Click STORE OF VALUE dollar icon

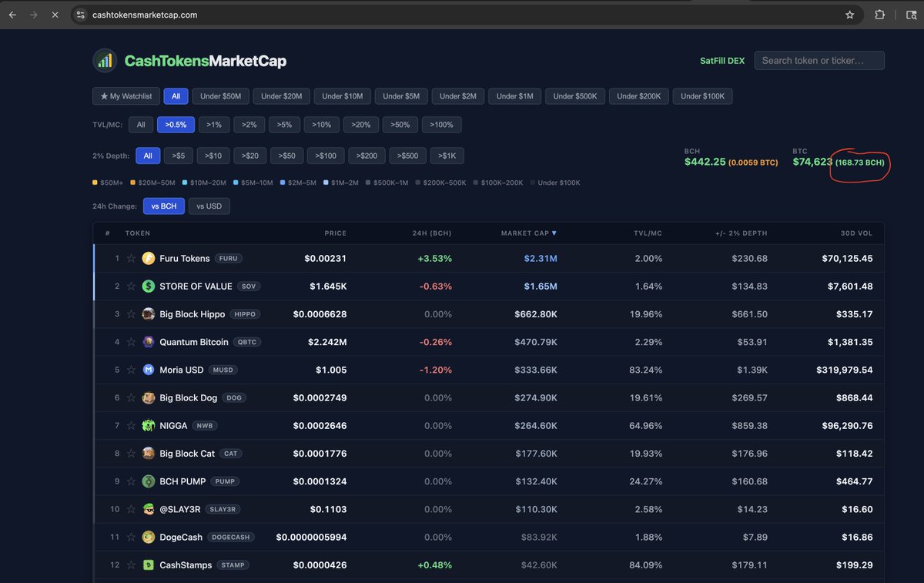[149, 286]
